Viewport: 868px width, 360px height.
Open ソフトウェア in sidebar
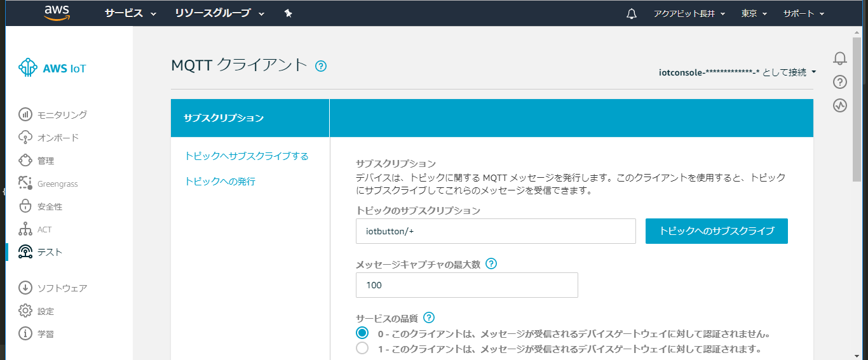[62, 288]
